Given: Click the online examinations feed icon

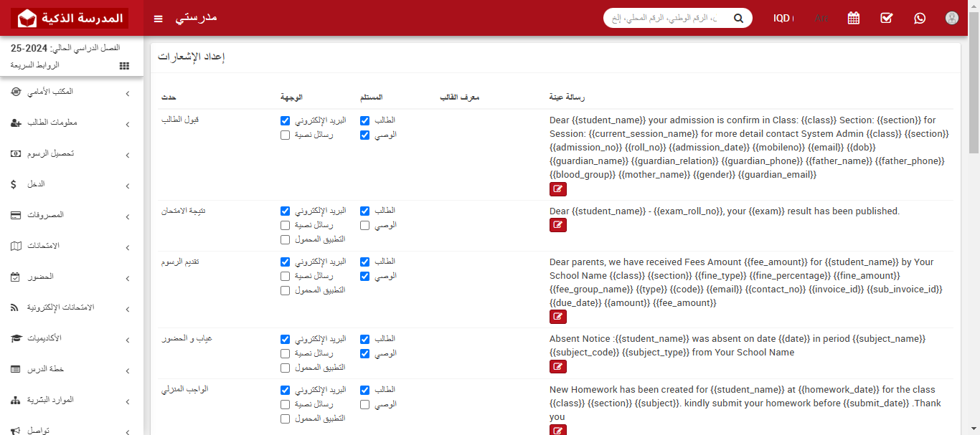Looking at the screenshot, I should [x=16, y=309].
